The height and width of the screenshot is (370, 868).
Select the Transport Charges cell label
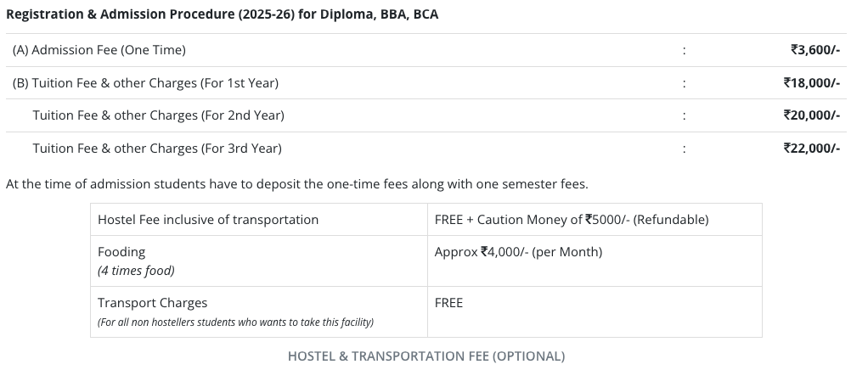tap(152, 303)
